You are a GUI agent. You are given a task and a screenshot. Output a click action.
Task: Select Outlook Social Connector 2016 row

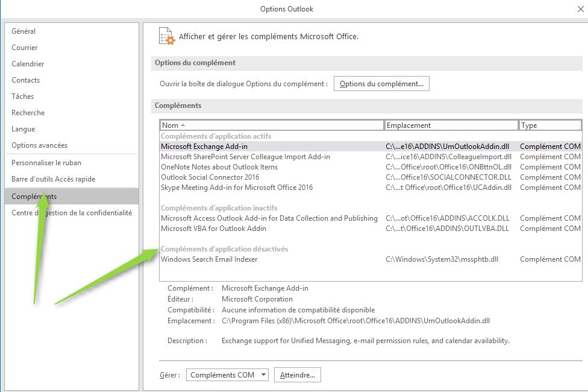pos(371,177)
